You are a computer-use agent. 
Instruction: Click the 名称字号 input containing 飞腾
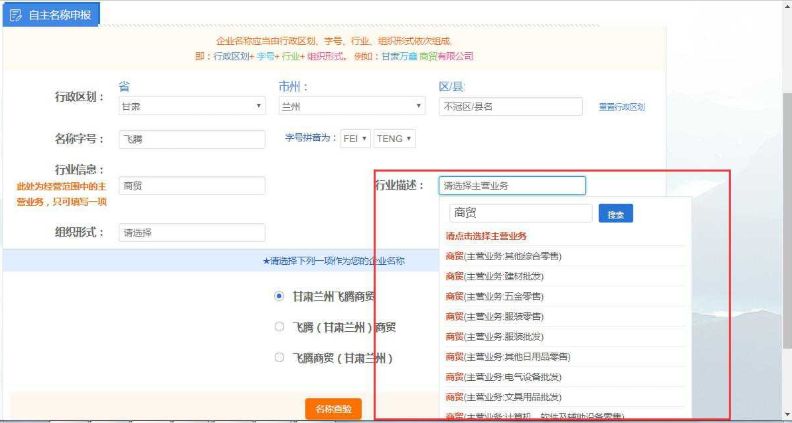[192, 139]
